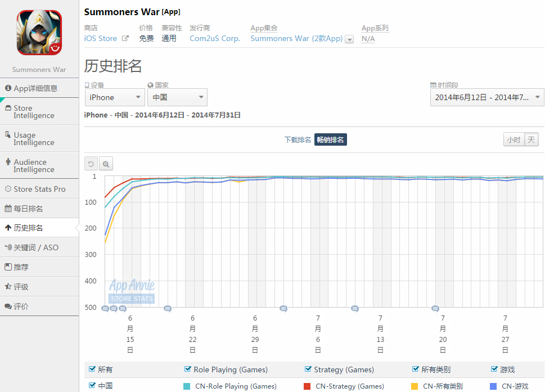Click external link icon next to iOS Store
The image size is (545, 392).
(125, 39)
